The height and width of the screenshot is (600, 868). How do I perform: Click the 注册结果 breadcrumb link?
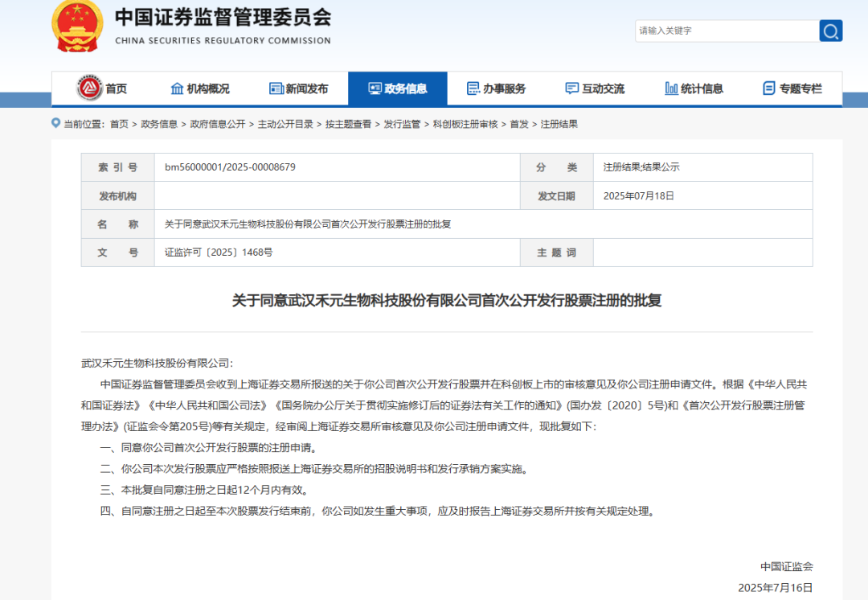click(559, 124)
